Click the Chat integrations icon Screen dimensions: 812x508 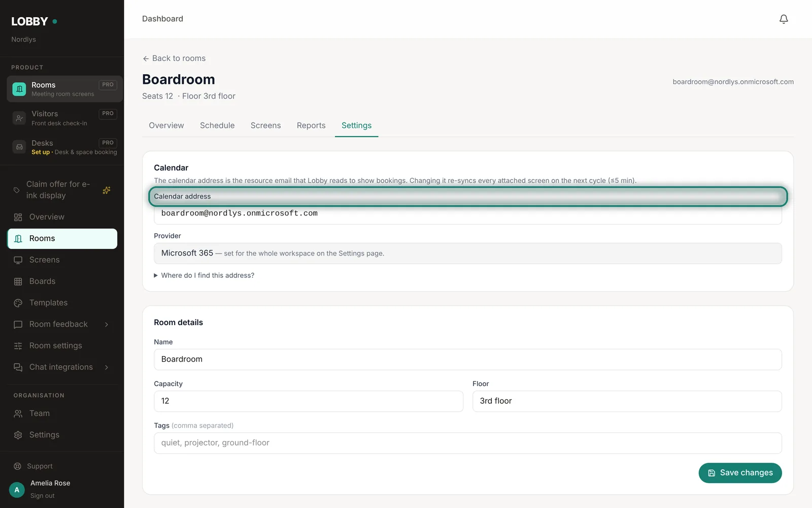tap(18, 367)
